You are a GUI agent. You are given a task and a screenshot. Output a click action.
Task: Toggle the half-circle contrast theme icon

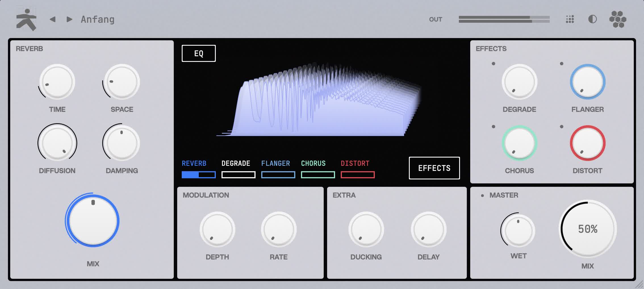tap(592, 19)
